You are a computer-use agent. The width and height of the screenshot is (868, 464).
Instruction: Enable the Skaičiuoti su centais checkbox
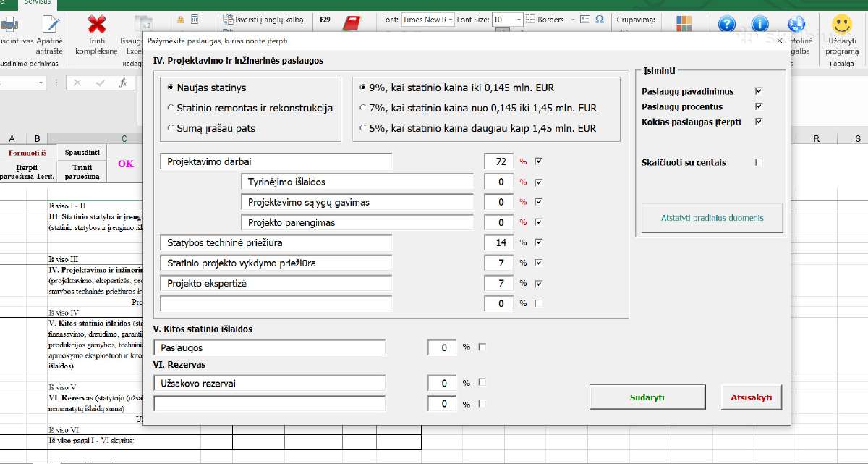(759, 162)
